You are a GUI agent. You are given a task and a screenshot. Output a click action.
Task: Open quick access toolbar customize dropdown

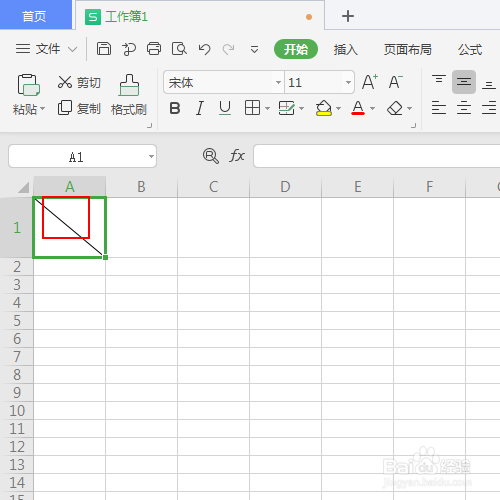click(x=254, y=49)
